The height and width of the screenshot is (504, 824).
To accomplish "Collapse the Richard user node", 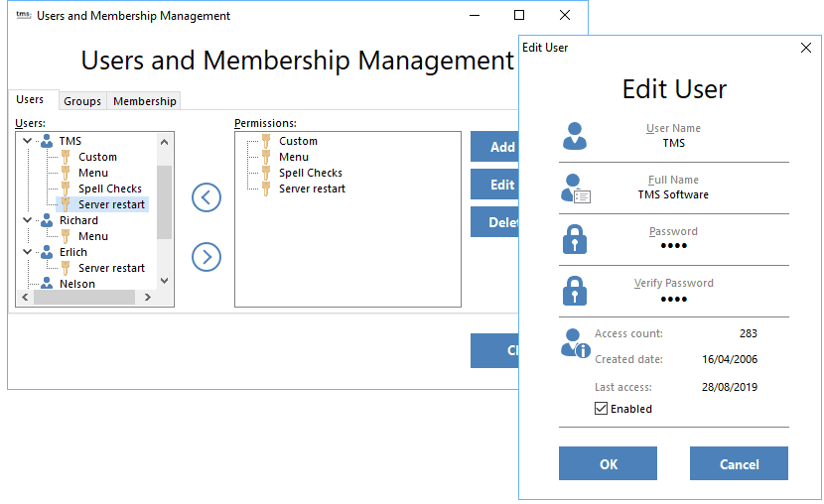I will [26, 220].
